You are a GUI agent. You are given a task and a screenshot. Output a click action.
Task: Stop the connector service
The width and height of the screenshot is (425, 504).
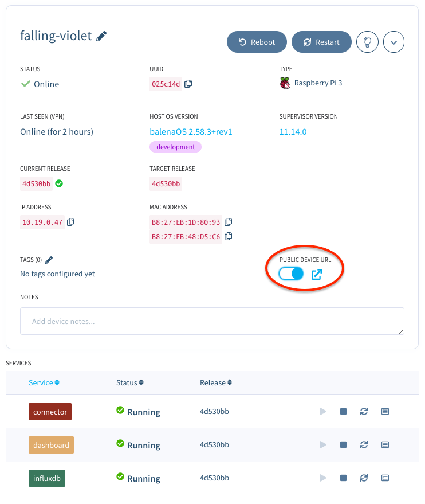343,412
